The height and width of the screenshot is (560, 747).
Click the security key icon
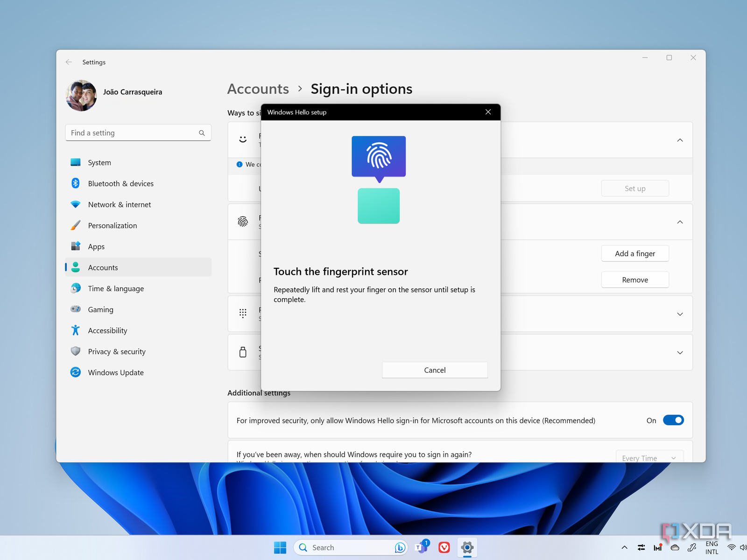[x=243, y=352]
